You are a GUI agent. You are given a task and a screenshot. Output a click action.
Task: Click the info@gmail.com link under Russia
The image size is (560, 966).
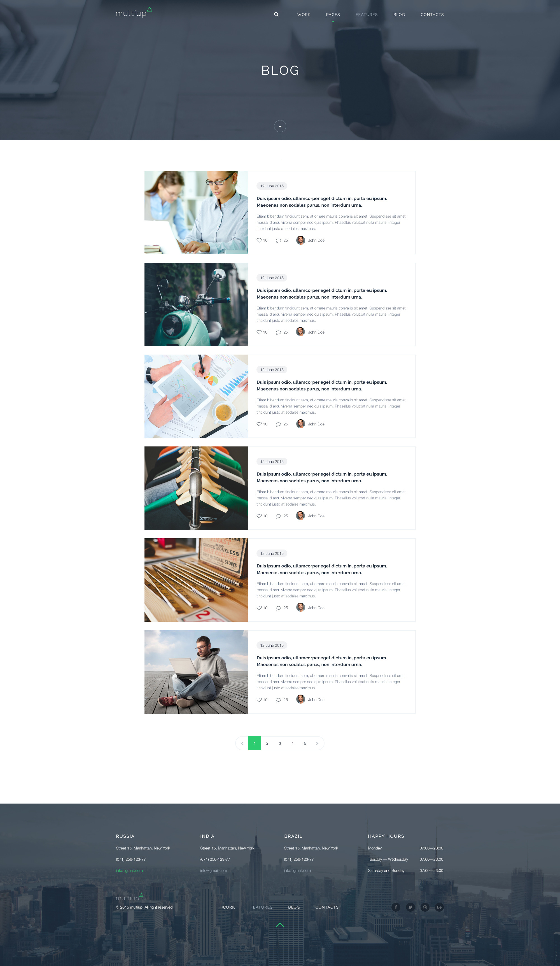click(x=129, y=870)
